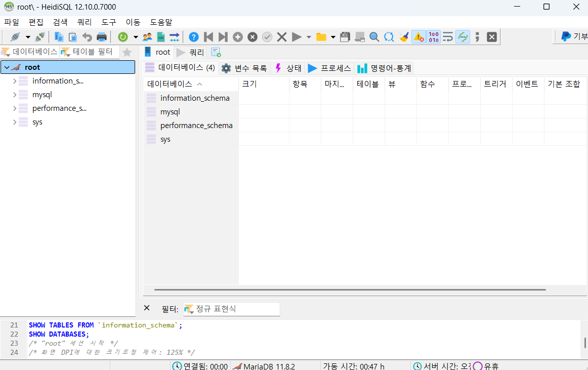Image resolution: width=588 pixels, height=370 pixels.
Task: Open dropdown arrow next to folder icon
Action: (332, 37)
